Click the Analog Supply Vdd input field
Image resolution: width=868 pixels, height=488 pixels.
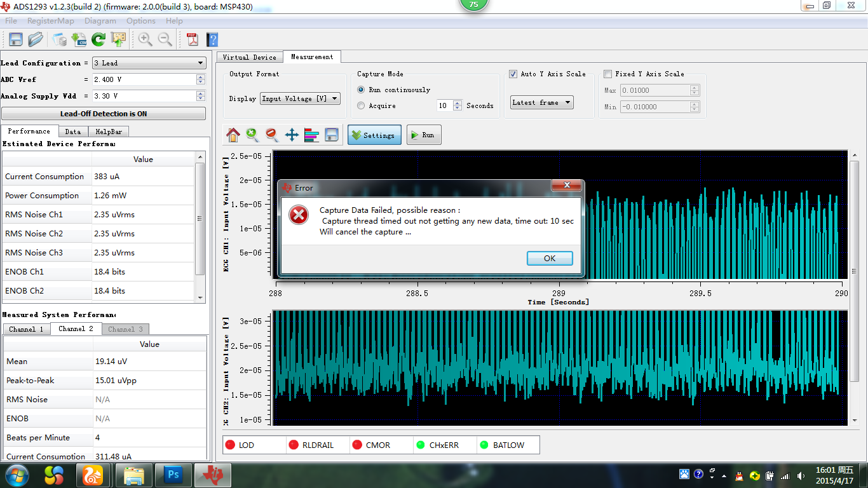[x=144, y=96]
